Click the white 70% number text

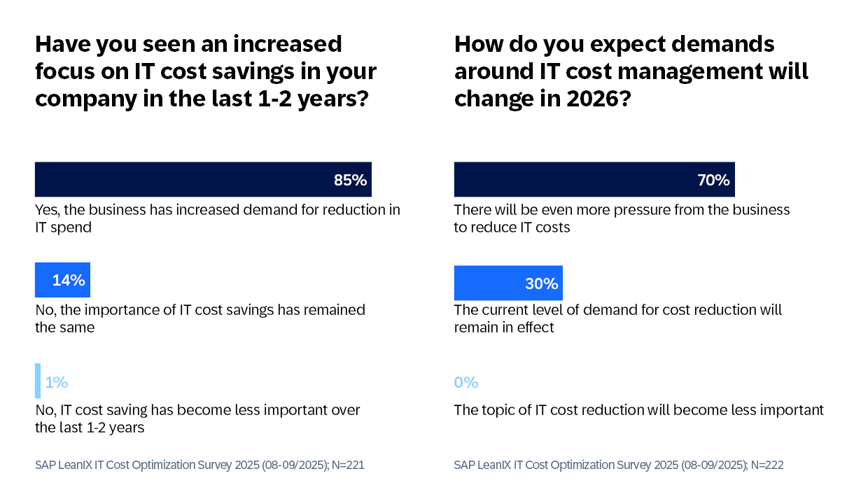713,180
